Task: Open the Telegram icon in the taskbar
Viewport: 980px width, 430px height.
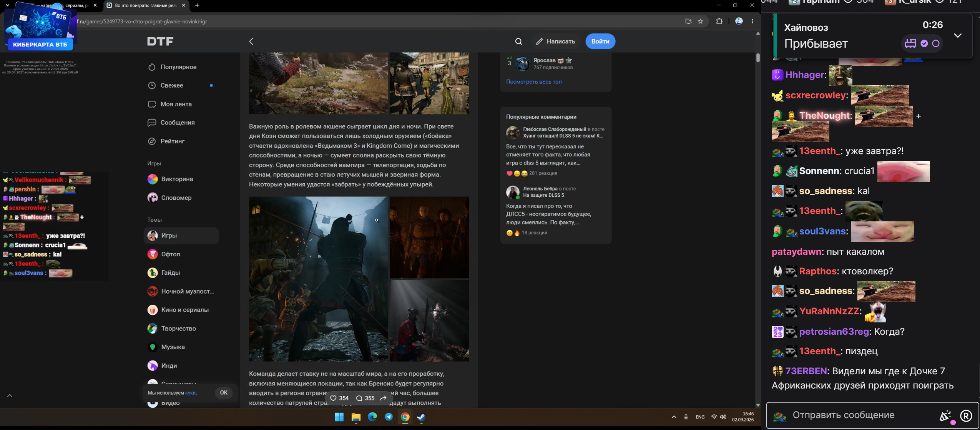Action: pos(389,417)
